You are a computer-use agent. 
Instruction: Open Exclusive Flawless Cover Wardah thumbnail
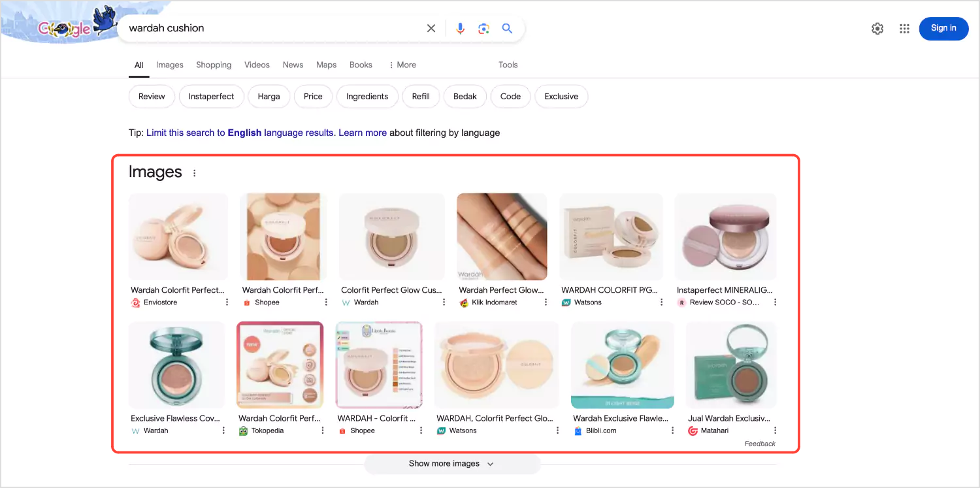coord(176,365)
